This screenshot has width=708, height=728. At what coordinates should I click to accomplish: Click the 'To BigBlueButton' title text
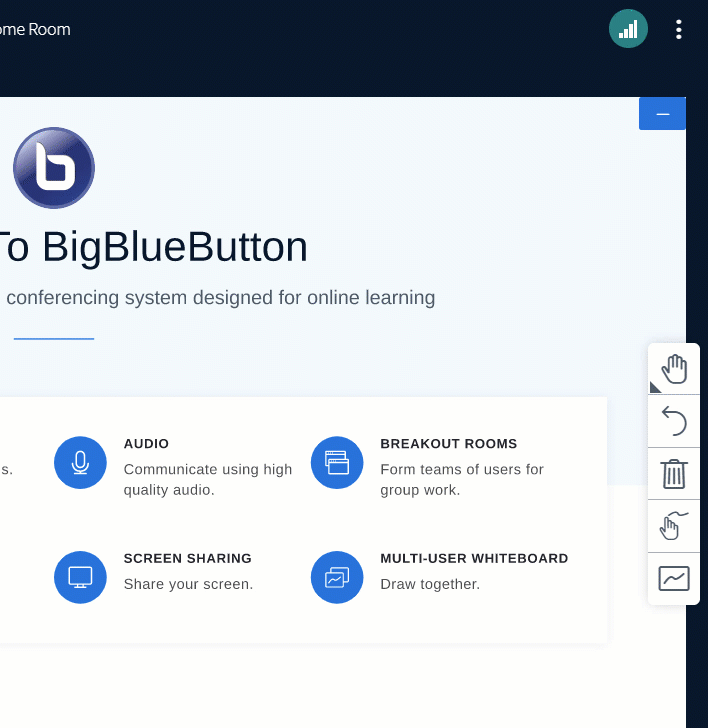coord(153,247)
